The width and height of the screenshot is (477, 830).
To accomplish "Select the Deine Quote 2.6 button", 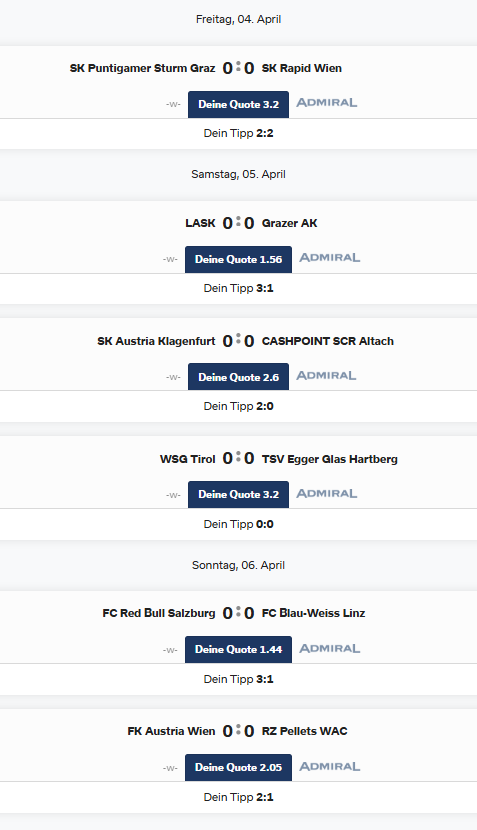I will click(238, 377).
